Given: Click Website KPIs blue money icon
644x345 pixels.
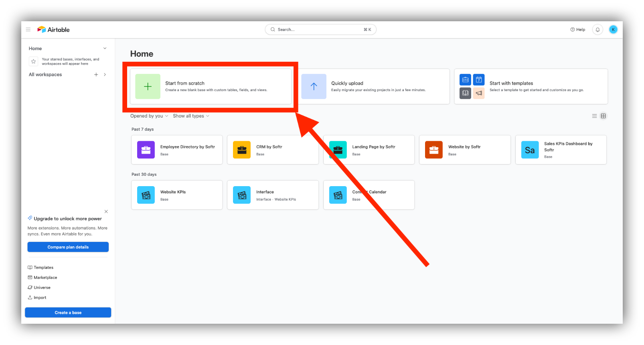Looking at the screenshot, I should click(x=146, y=195).
